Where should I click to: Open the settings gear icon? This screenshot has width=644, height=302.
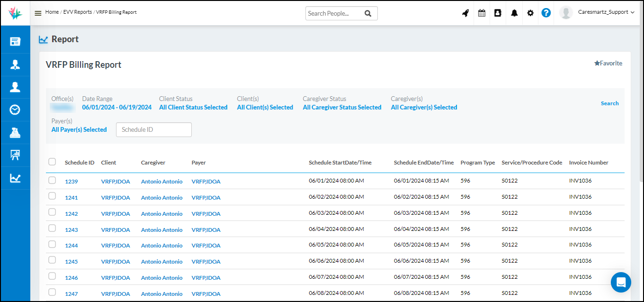tap(530, 13)
